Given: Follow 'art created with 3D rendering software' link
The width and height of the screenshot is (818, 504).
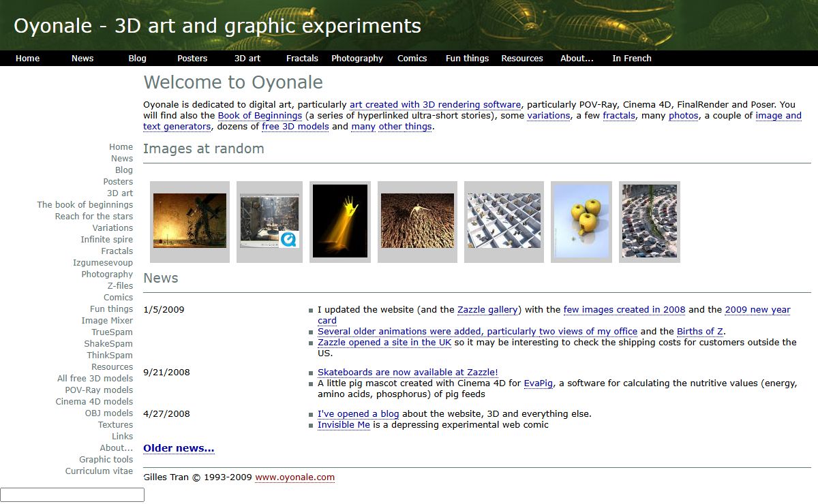Looking at the screenshot, I should click(x=436, y=105).
